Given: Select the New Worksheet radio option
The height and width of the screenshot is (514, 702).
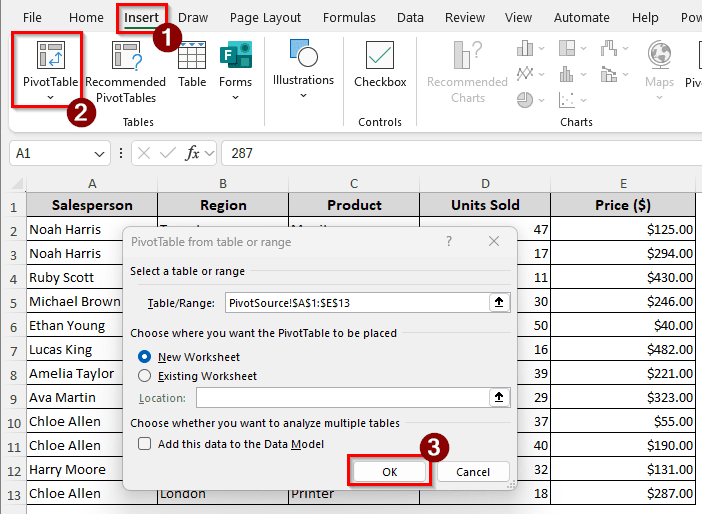Looking at the screenshot, I should pyautogui.click(x=144, y=357).
